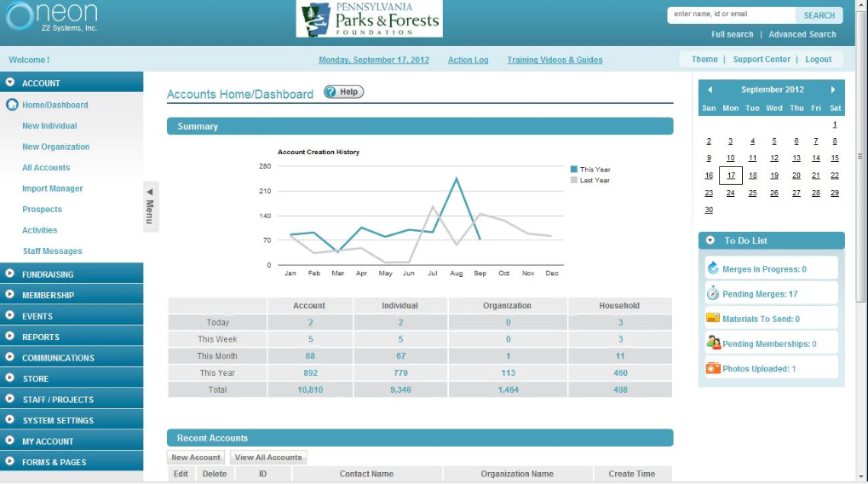This screenshot has width=868, height=484.
Task: Expand the FORMS & PAGES menu section
Action: pyautogui.click(x=10, y=461)
